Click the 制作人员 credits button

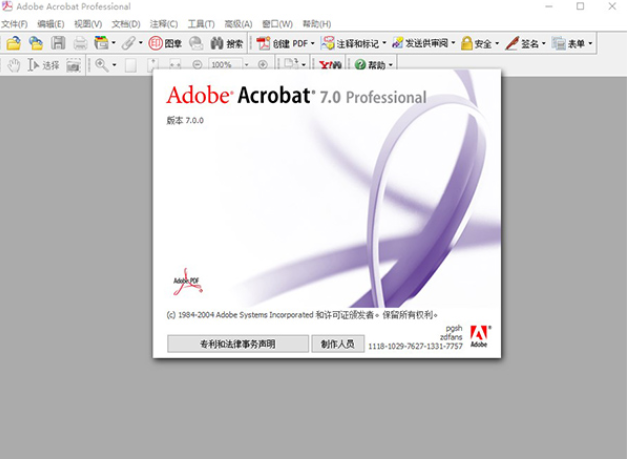tap(338, 344)
